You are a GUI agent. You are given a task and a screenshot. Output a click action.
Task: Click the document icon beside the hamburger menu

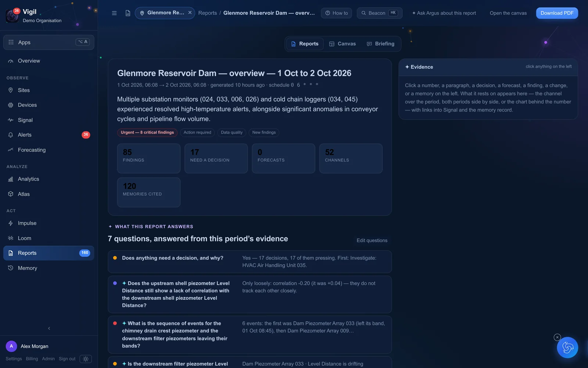coord(128,13)
